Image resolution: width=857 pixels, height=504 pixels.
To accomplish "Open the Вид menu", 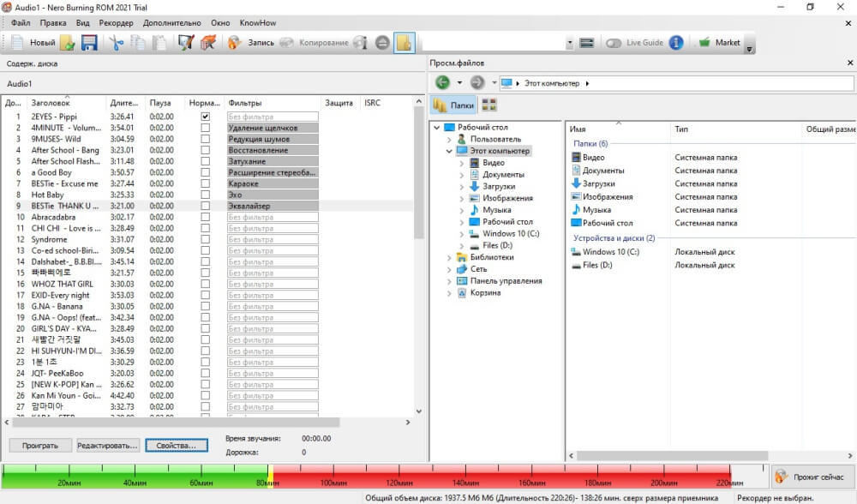I will point(82,23).
